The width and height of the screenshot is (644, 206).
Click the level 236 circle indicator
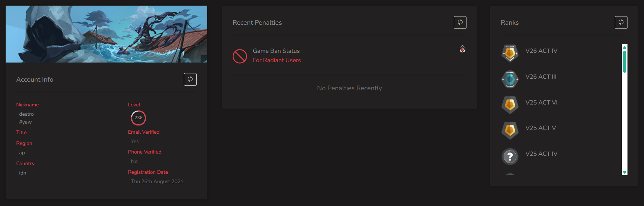point(138,118)
